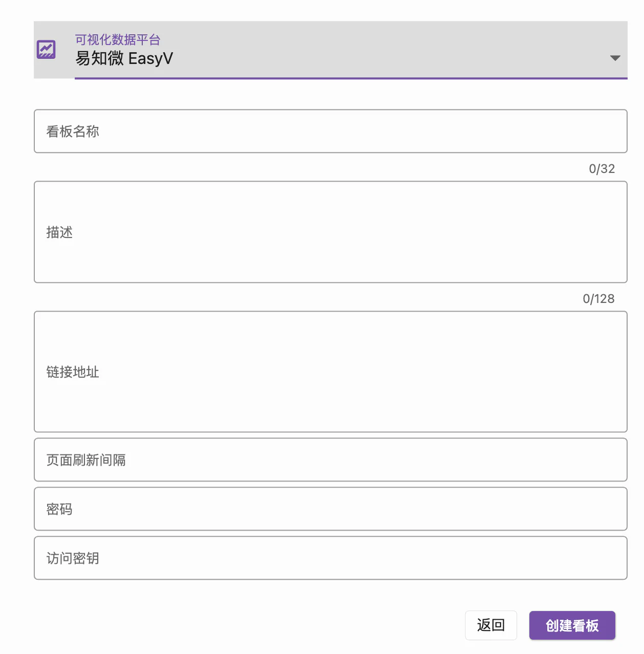The width and height of the screenshot is (644, 654).
Task: Click the 描述 placeholder label
Action: tap(59, 232)
